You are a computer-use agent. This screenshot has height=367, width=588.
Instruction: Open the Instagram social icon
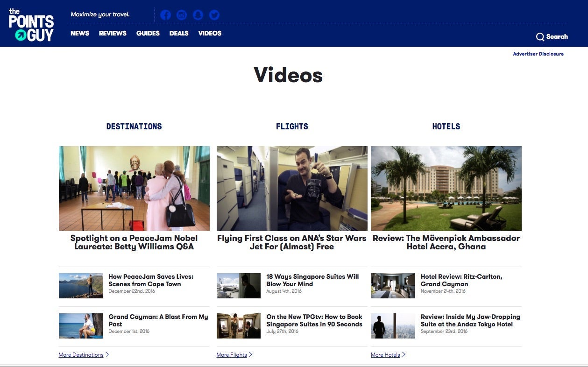click(182, 15)
